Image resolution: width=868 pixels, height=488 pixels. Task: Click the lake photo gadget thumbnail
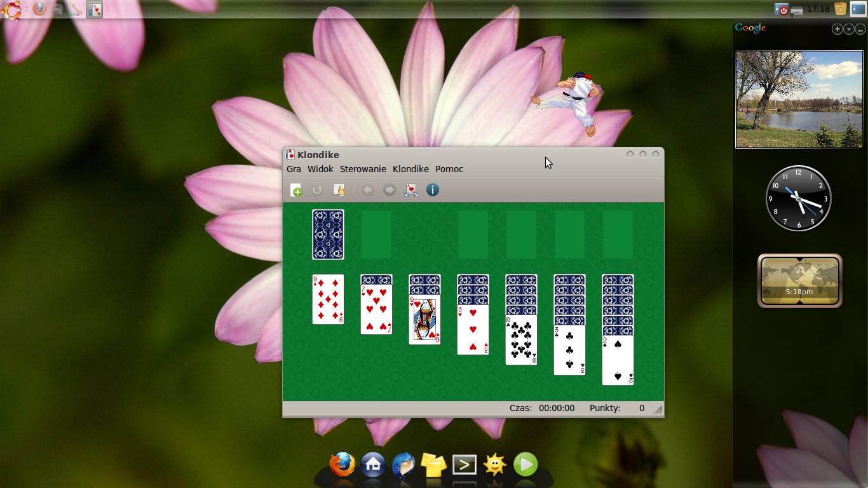(799, 100)
